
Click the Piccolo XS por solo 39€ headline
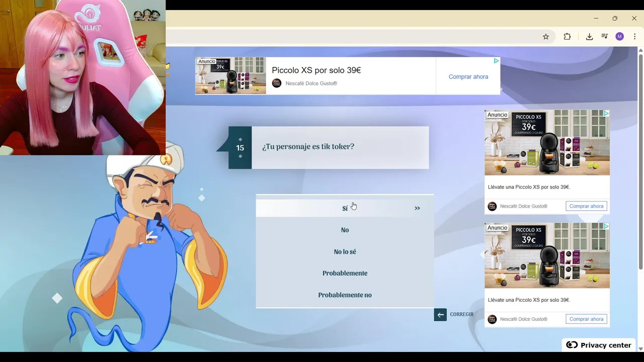coord(316,70)
